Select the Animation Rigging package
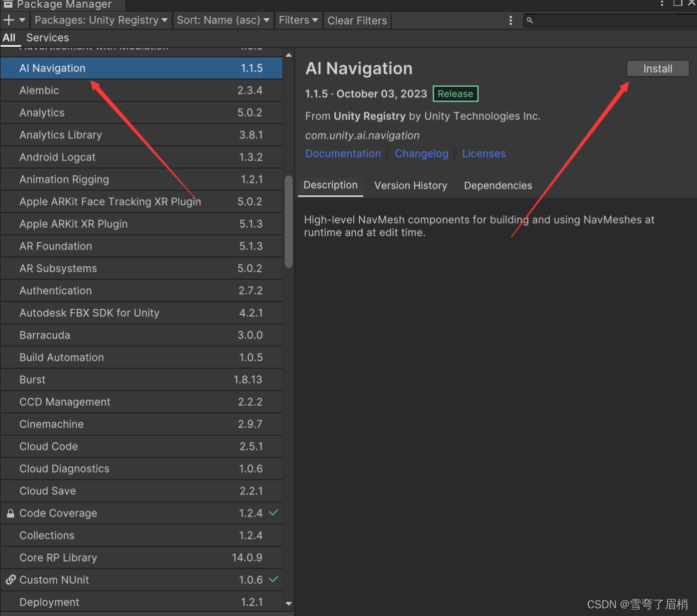The height and width of the screenshot is (616, 697). pos(141,179)
